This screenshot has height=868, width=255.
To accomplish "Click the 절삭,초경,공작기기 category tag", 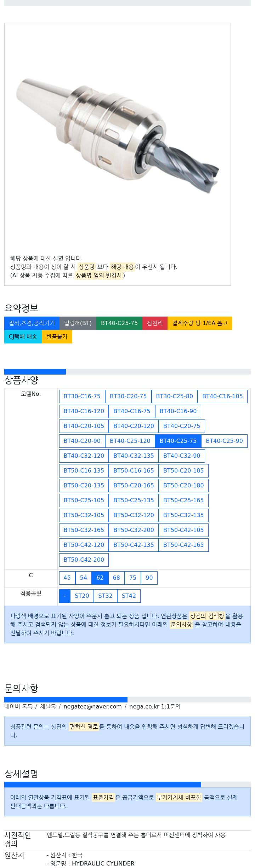I will [32, 323].
